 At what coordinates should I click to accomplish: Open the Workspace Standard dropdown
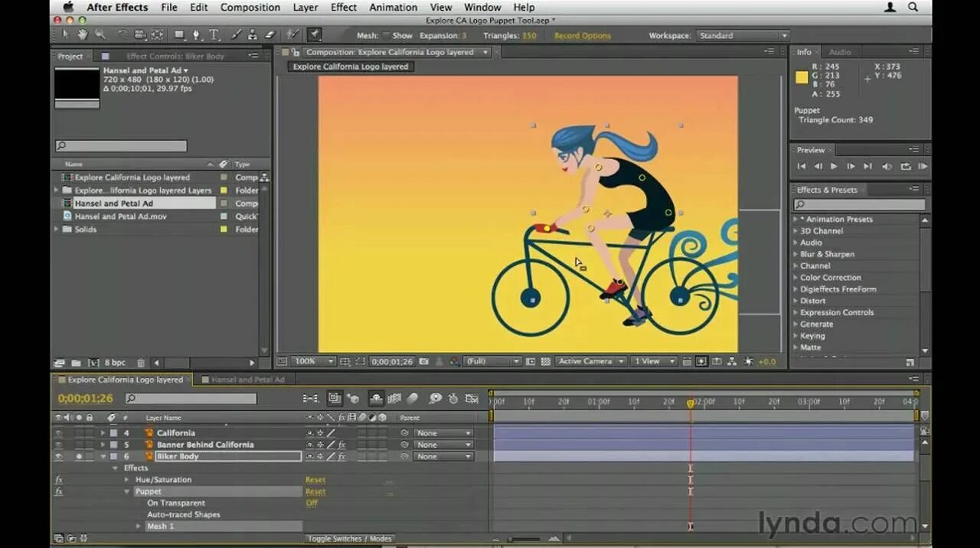(741, 35)
